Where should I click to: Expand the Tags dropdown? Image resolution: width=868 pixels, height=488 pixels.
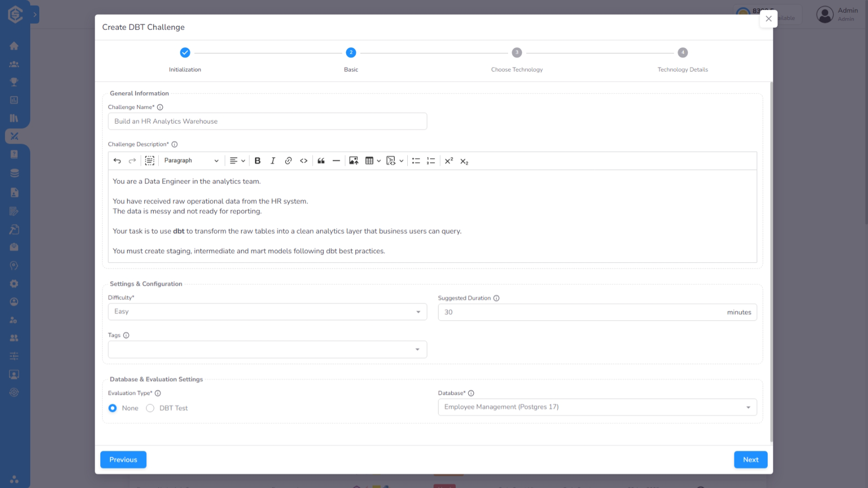tap(267, 349)
